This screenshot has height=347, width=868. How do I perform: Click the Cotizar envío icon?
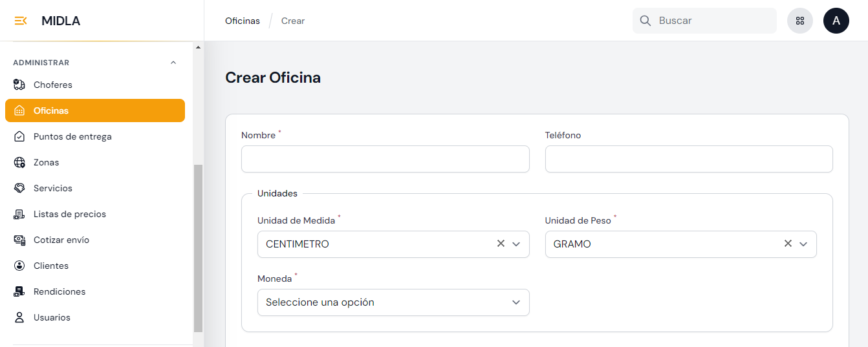pos(19,240)
